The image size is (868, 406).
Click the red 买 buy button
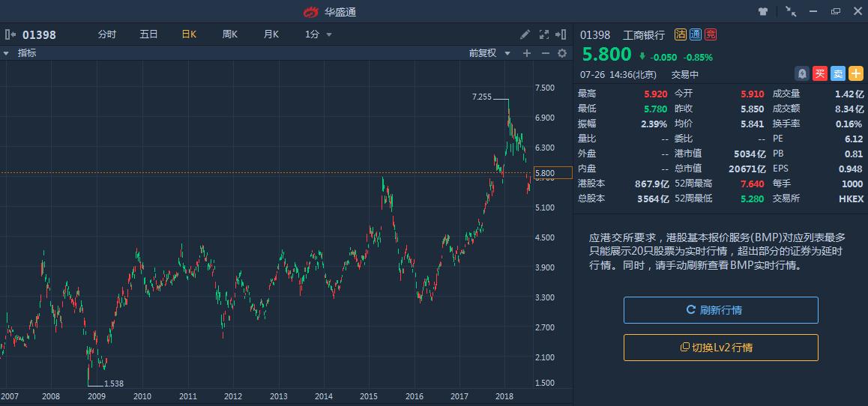point(820,73)
